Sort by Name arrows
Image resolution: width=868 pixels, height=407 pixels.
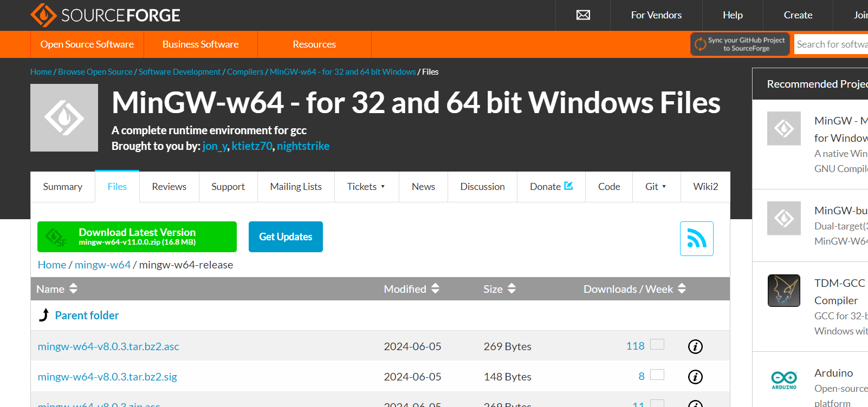coord(73,288)
